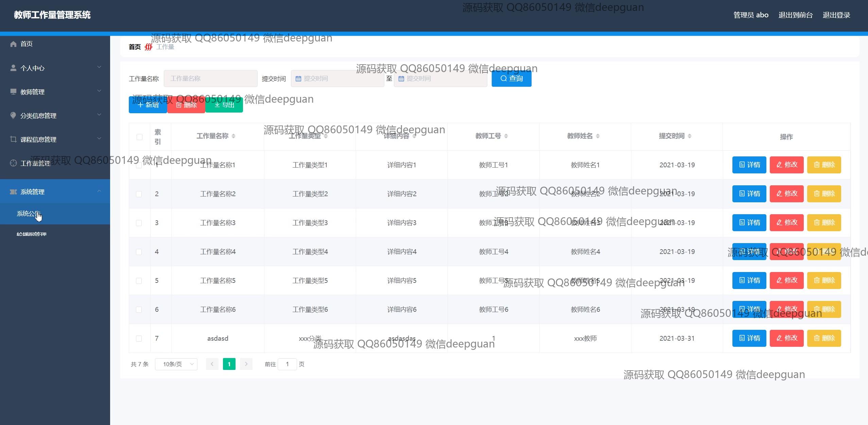This screenshot has height=425, width=868.
Task: Click 删除 for row 工作量名称1
Action: click(x=824, y=165)
